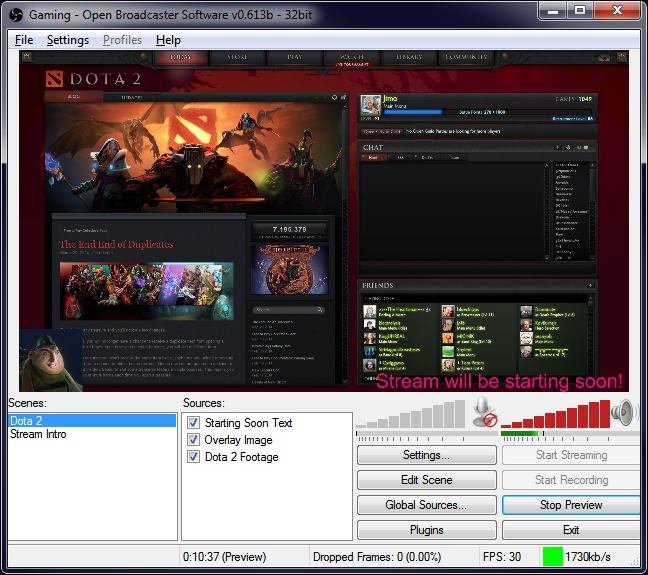Uncheck the Dota 2 Footage source
The height and width of the screenshot is (575, 648).
coord(193,456)
